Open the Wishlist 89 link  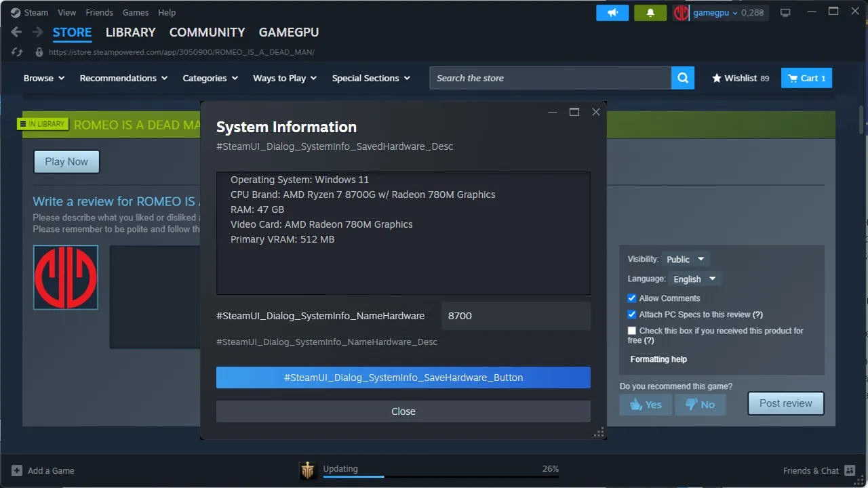741,78
